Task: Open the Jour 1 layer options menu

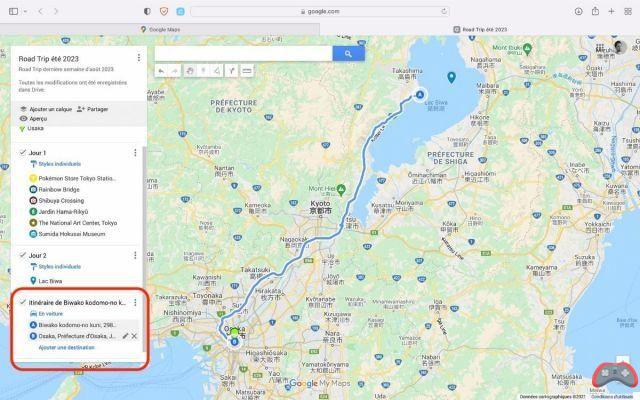Action: pyautogui.click(x=135, y=153)
